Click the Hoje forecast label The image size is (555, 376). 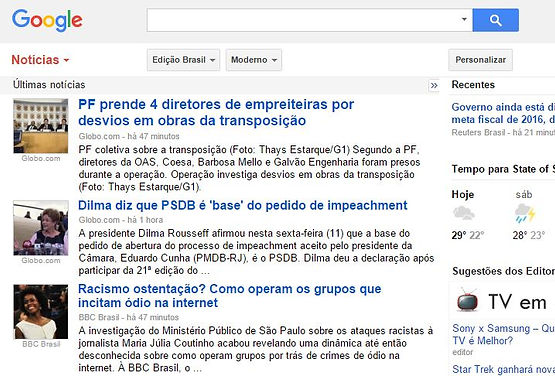463,195
